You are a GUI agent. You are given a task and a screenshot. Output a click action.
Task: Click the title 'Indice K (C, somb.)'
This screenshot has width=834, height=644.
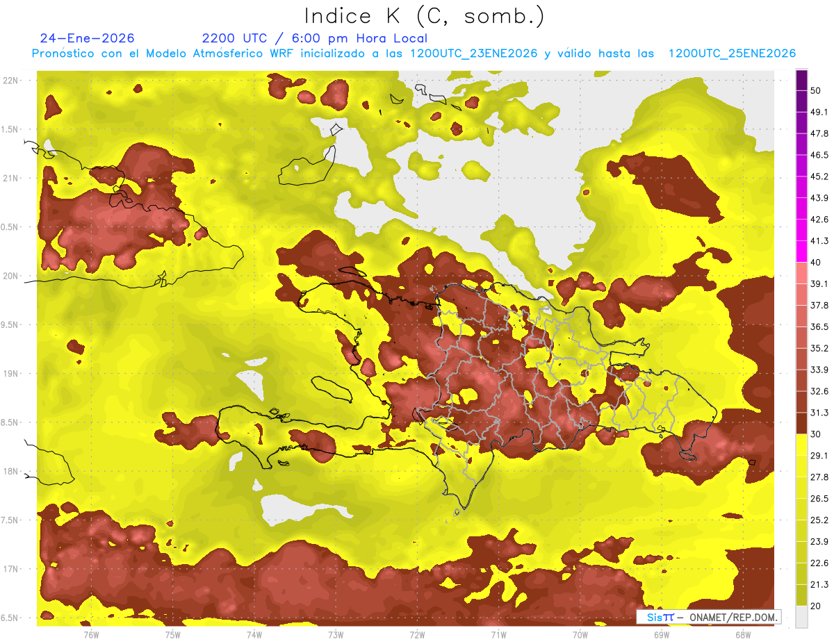click(424, 16)
